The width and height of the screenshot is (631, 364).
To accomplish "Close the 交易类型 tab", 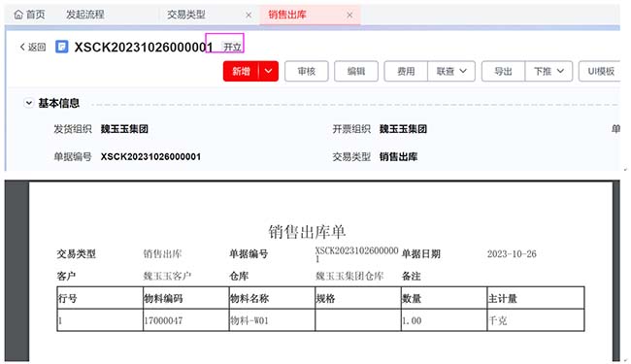I will [249, 16].
